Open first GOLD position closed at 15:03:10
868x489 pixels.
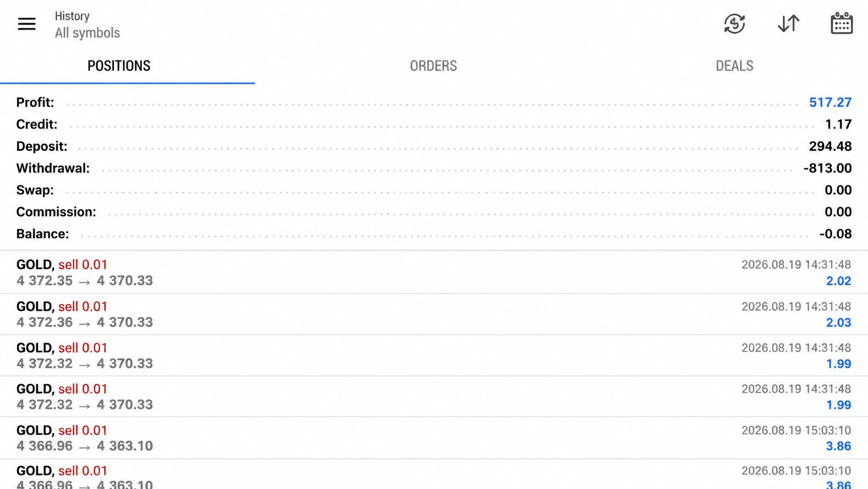point(434,438)
